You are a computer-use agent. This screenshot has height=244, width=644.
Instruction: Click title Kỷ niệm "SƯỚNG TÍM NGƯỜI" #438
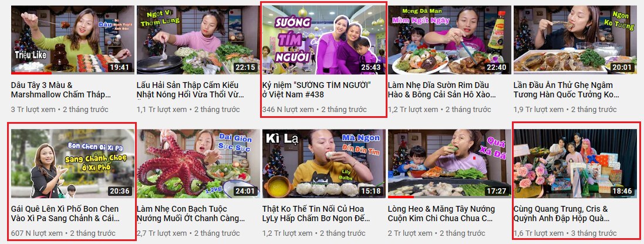[316, 90]
